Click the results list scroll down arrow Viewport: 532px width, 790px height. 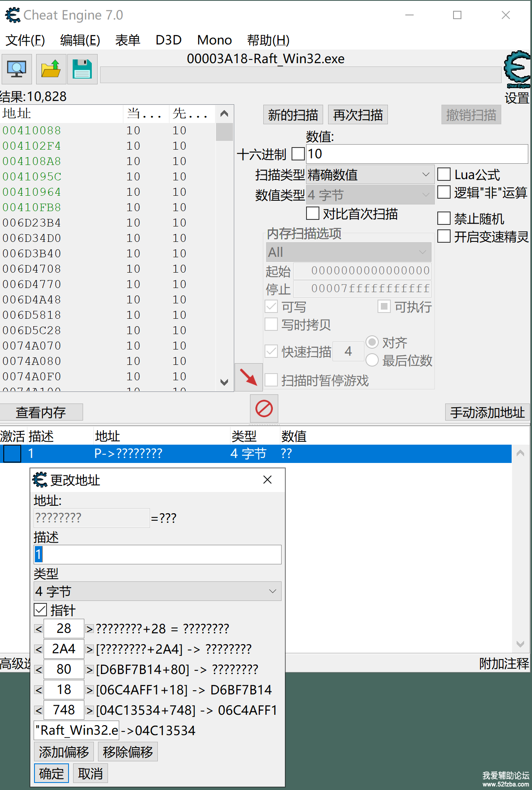pos(224,382)
